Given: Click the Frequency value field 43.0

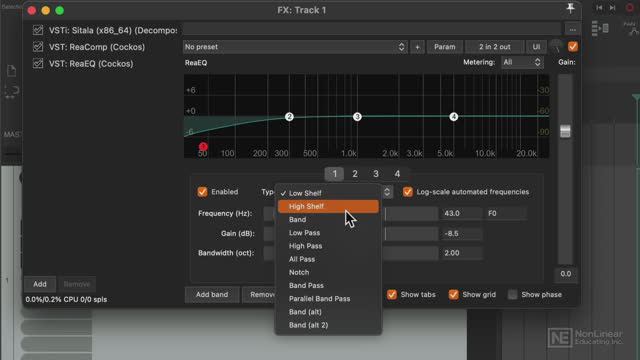Looking at the screenshot, I should pyautogui.click(x=461, y=213).
